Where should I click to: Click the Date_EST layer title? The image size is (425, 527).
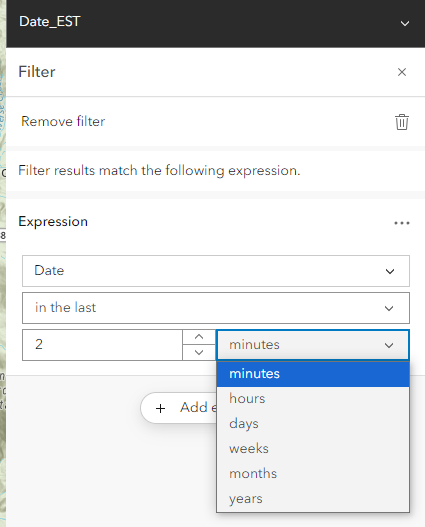50,22
